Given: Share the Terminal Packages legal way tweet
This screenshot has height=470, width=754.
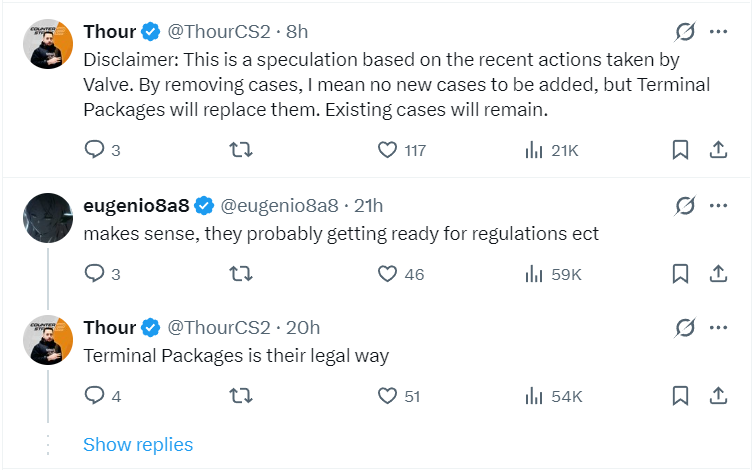Looking at the screenshot, I should pyautogui.click(x=717, y=396).
